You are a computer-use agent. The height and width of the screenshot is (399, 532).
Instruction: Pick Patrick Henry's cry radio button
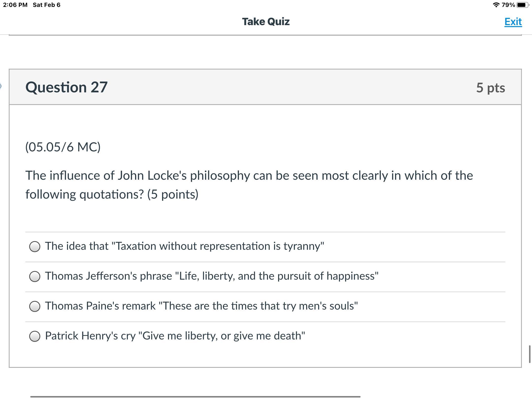[35, 336]
